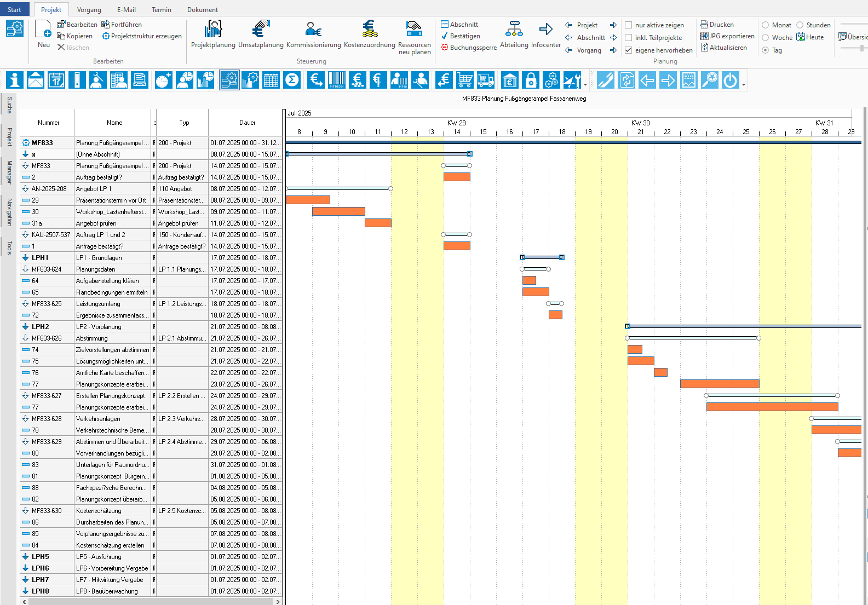
Task: Open the calendar icon showing 17
Action: [56, 80]
